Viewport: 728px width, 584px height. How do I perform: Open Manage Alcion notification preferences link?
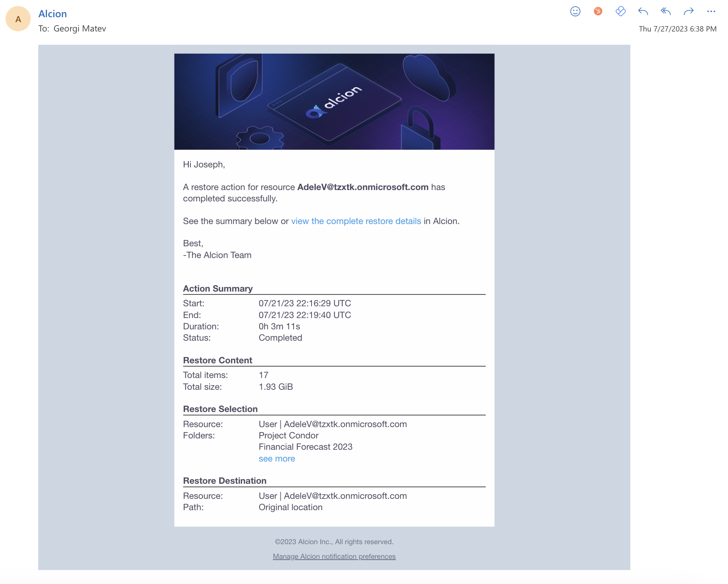click(x=334, y=556)
